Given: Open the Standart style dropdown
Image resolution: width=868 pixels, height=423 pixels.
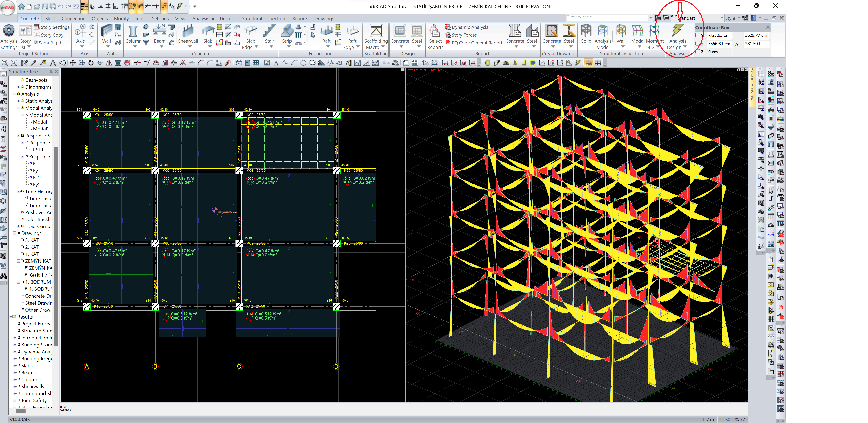Looking at the screenshot, I should tap(722, 18).
